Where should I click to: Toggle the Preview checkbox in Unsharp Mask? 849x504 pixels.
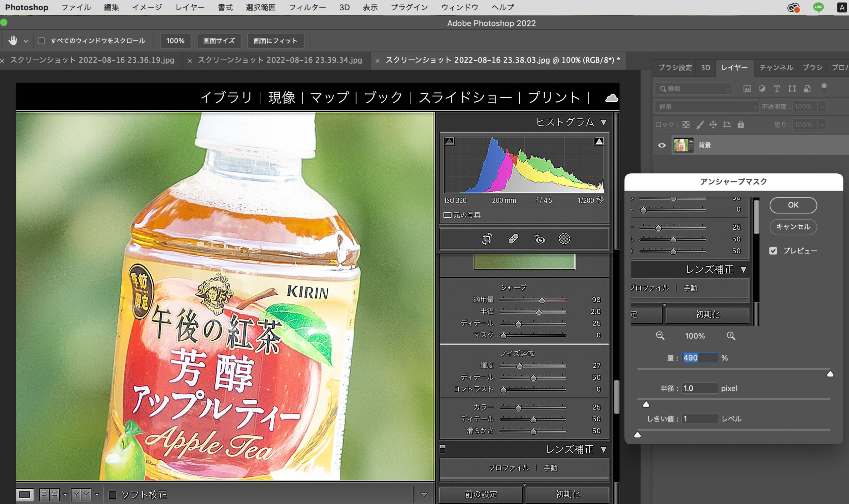773,251
